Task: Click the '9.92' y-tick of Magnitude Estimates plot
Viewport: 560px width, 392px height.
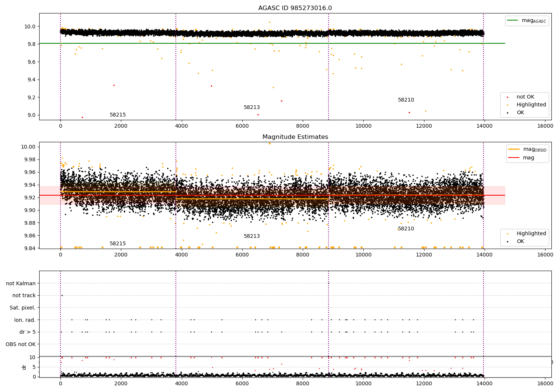Action: [29, 197]
